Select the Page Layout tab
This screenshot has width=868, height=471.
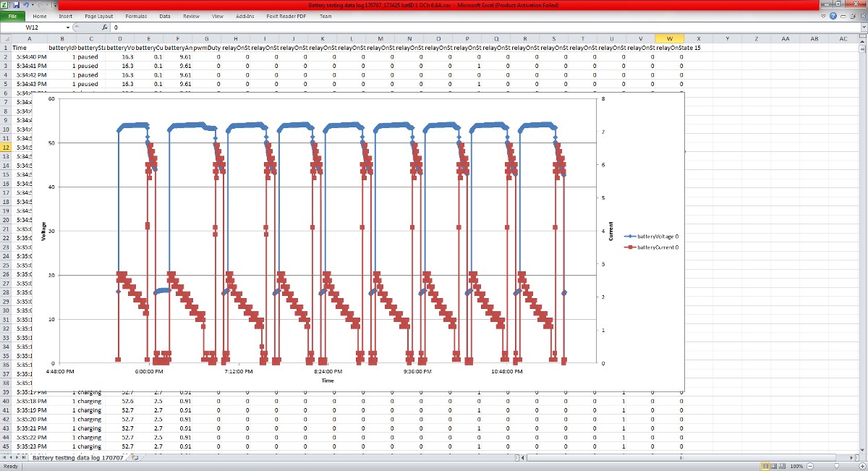(98, 16)
